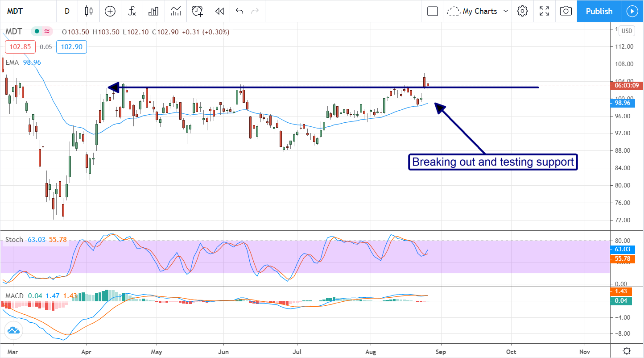Open the My Charts dropdown
Image resolution: width=644 pixels, height=358 pixels.
(x=478, y=11)
